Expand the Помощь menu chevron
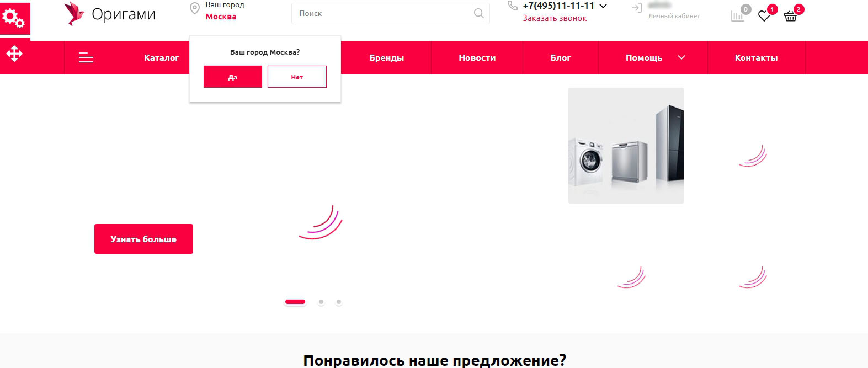 (x=681, y=57)
